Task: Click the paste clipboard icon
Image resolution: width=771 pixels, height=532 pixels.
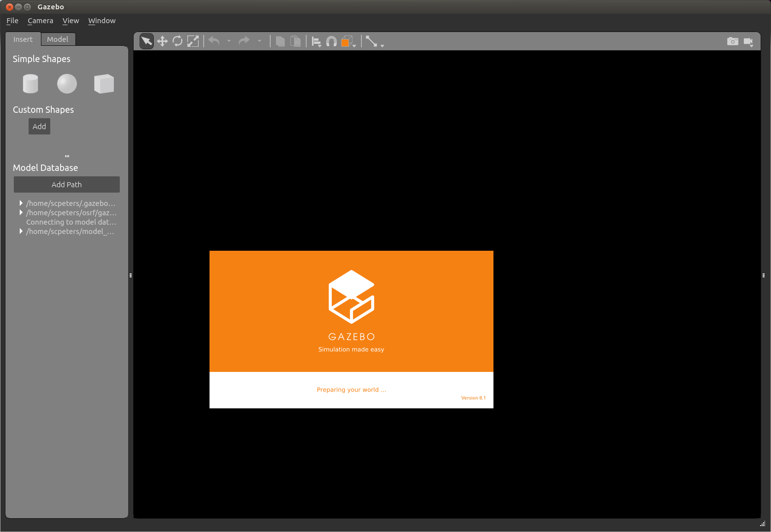Action: click(295, 41)
